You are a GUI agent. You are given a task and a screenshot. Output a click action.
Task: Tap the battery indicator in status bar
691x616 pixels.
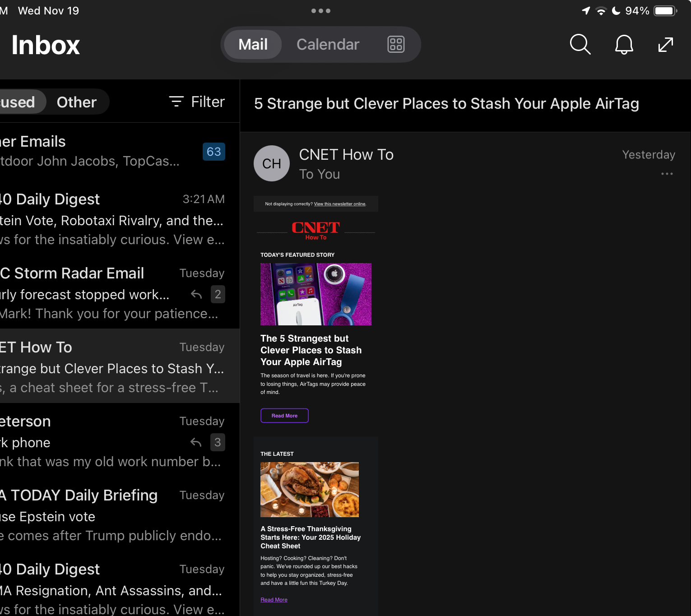[x=666, y=11]
